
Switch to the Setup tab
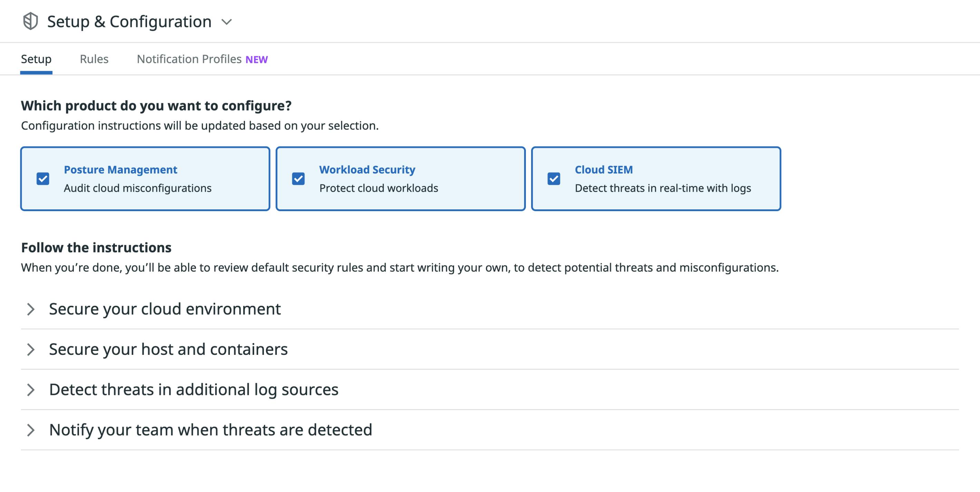[36, 59]
